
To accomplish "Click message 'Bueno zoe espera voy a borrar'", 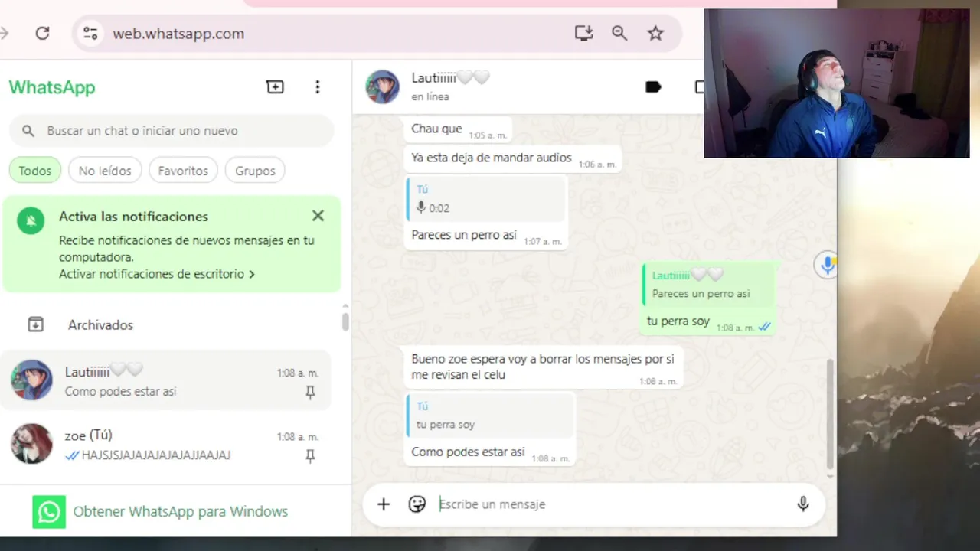I will point(543,367).
